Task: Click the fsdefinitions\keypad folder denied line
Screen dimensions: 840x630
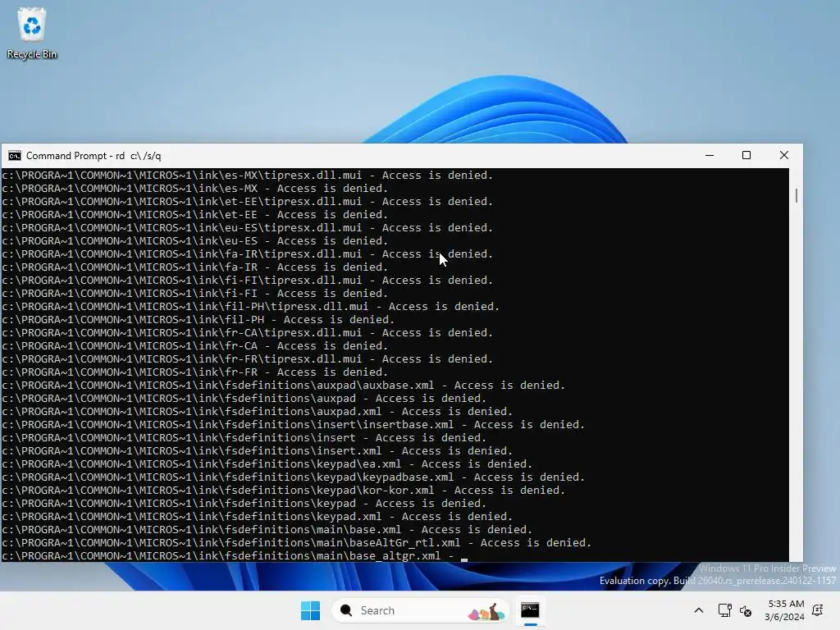Action: pyautogui.click(x=244, y=504)
